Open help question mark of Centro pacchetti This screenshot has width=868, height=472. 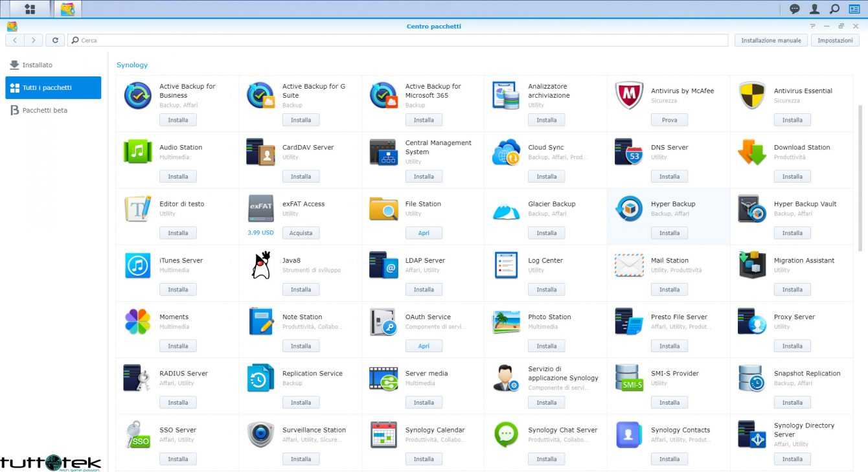pyautogui.click(x=813, y=26)
